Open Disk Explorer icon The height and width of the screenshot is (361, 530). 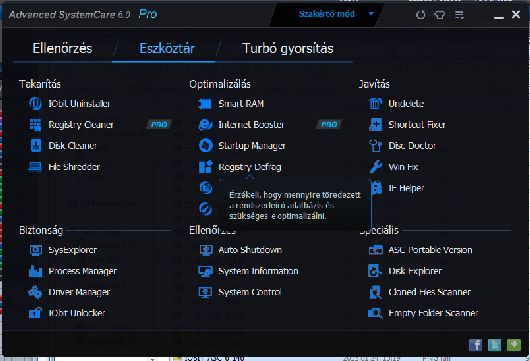pos(375,271)
